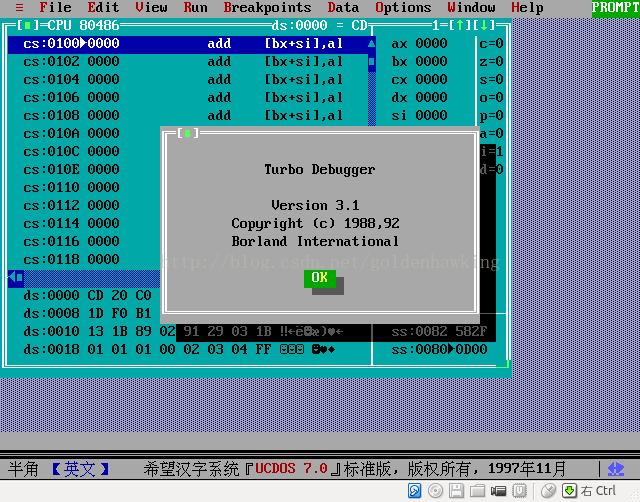Screen dimensions: 640x502
Task: Click the code pane horizontal scrollbar thumb
Action: (x=20, y=278)
